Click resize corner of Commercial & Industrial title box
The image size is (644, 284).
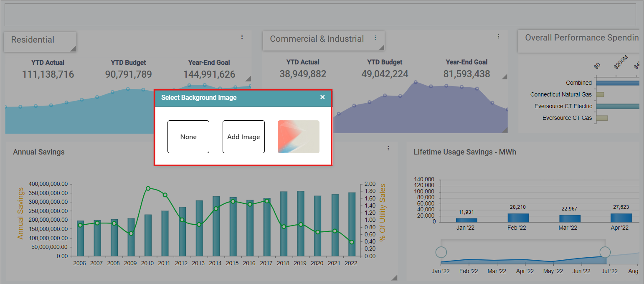click(381, 48)
